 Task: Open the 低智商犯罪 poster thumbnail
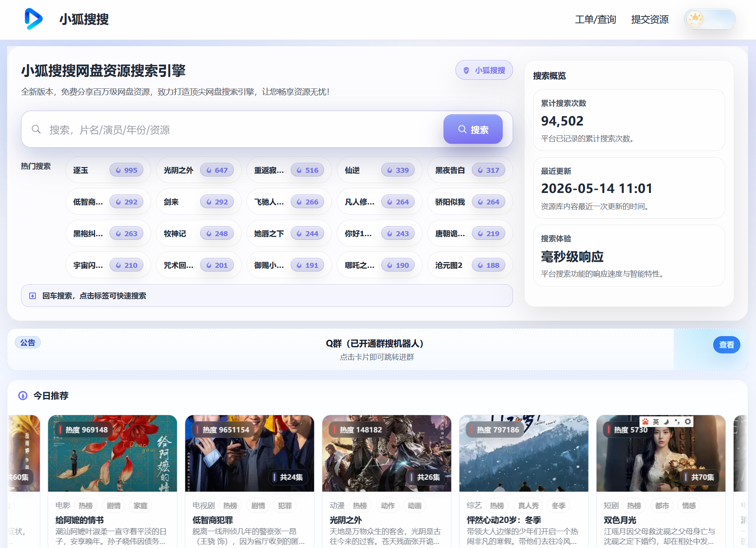pyautogui.click(x=250, y=453)
